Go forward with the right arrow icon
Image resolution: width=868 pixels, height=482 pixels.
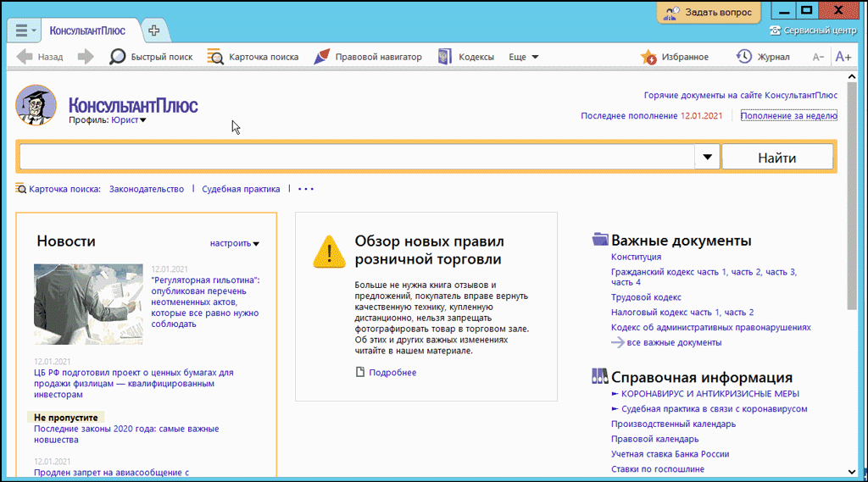(x=86, y=57)
